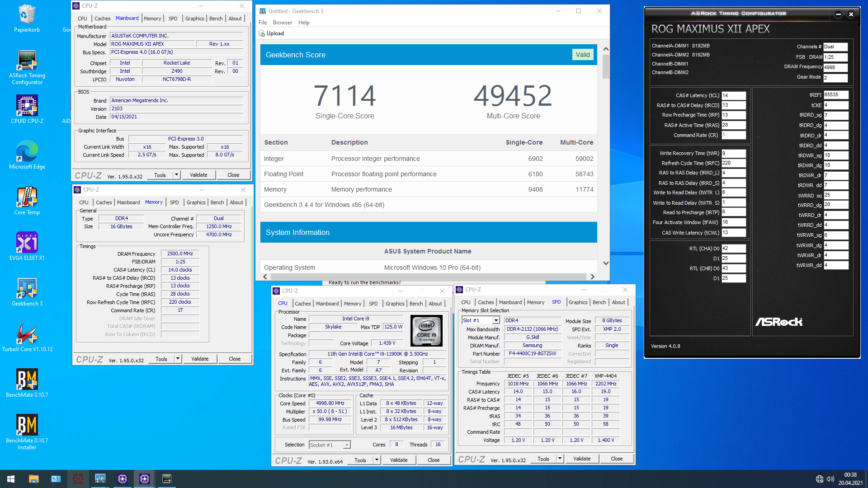
Task: Click Close button in Memory CPU-Z window
Action: [x=235, y=359]
